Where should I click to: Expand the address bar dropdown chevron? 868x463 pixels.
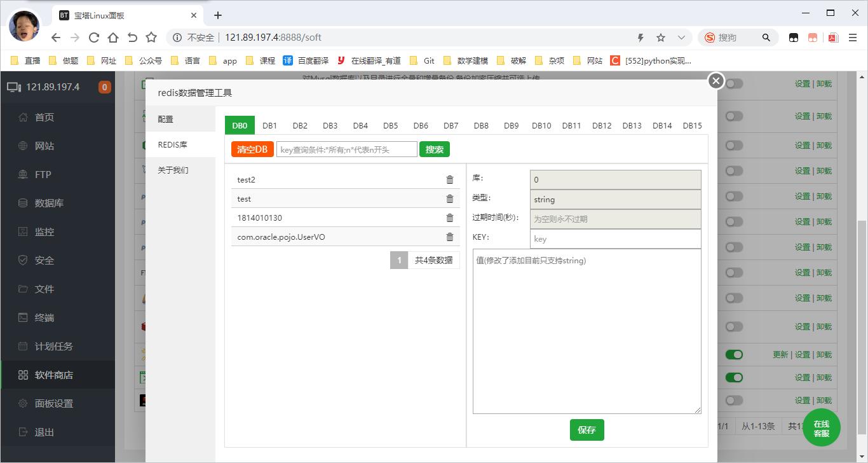tap(681, 38)
